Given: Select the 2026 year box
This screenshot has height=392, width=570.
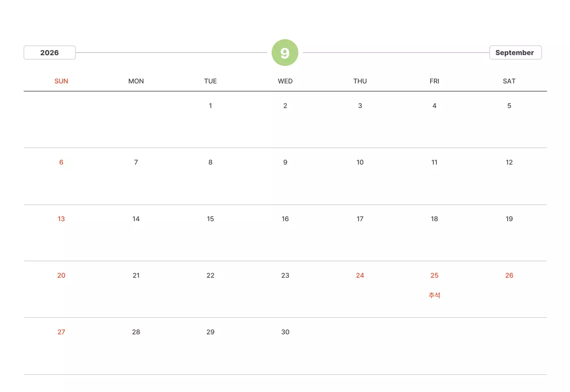Looking at the screenshot, I should click(x=49, y=53).
